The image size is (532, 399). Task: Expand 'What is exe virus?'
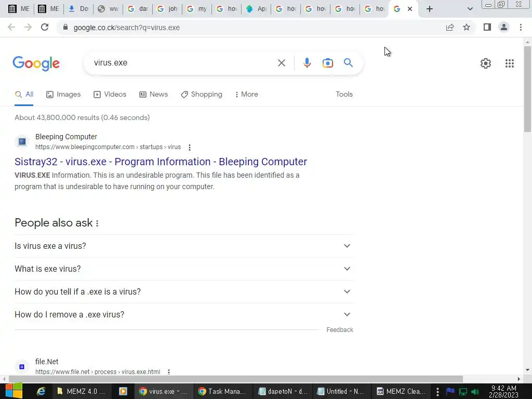coord(184,269)
